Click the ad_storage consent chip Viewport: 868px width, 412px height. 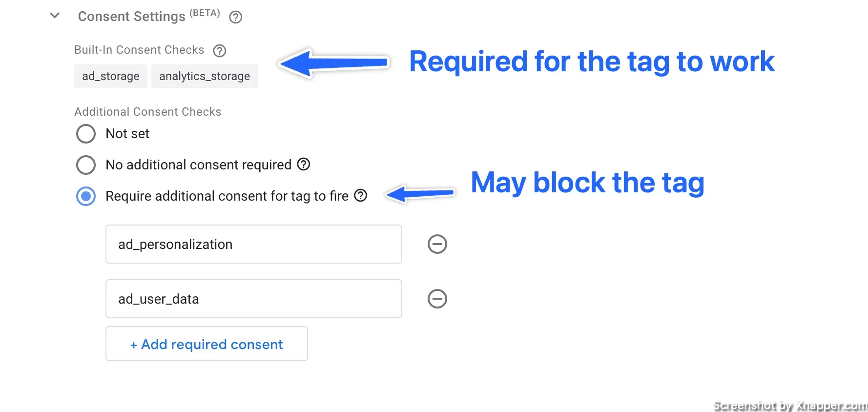point(111,76)
